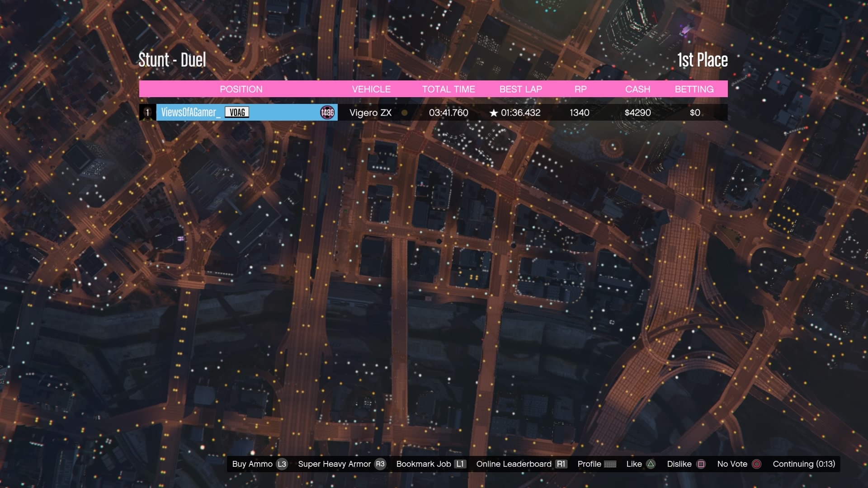This screenshot has width=868, height=488.
Task: Click the POSITION column header
Action: pos(241,89)
